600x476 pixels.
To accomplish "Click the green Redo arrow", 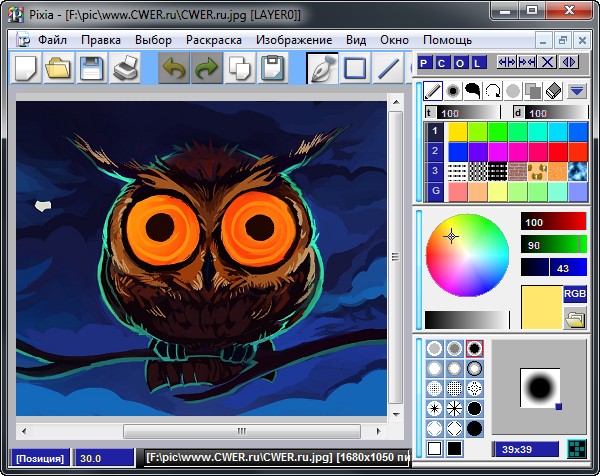I will (206, 68).
